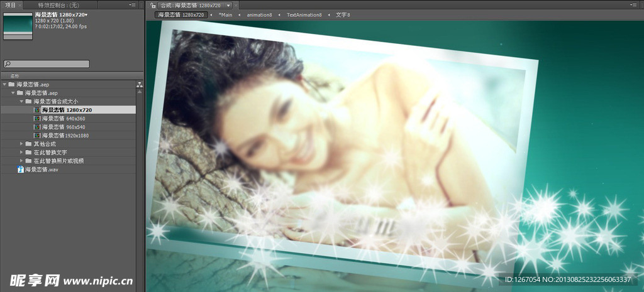The height and width of the screenshot is (292, 644).
Task: Click the folder icon of 在此替换文字
Action: pyautogui.click(x=29, y=153)
